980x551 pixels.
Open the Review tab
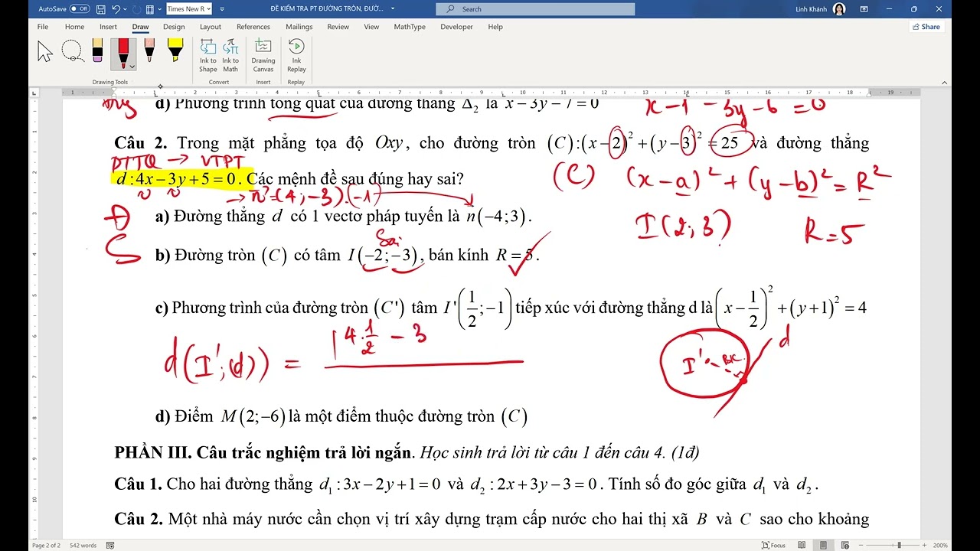tap(338, 27)
